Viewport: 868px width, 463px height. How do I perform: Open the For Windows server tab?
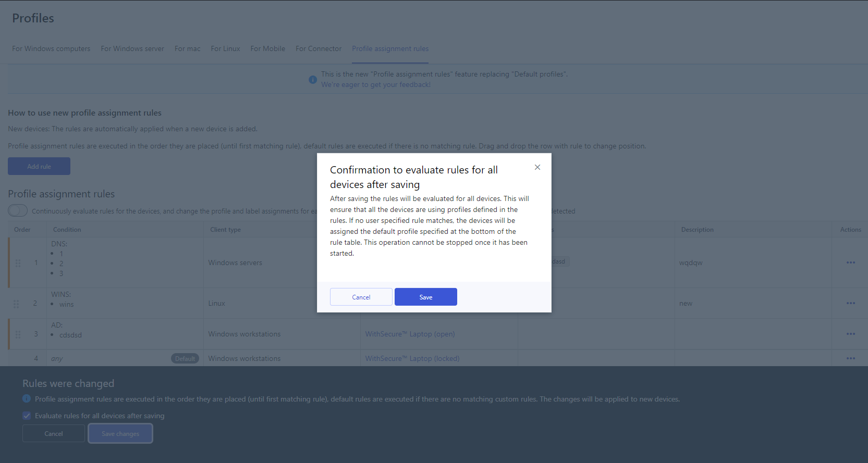132,48
